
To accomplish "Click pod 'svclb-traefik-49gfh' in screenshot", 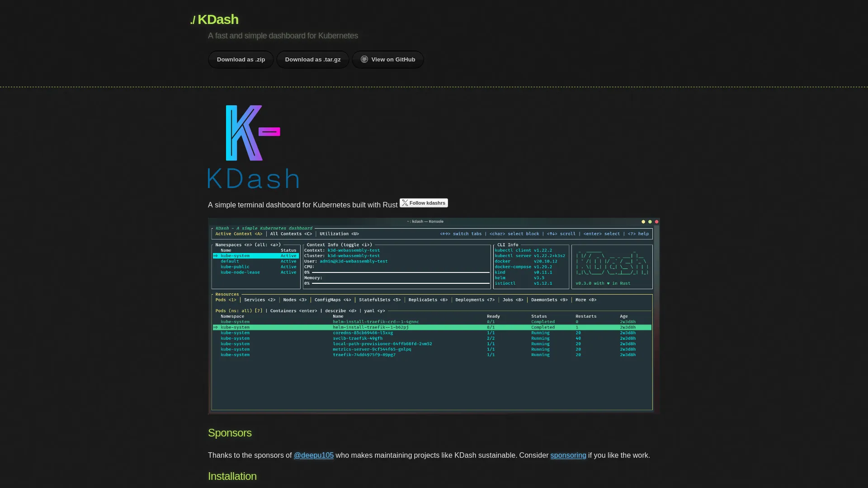I will [x=358, y=338].
